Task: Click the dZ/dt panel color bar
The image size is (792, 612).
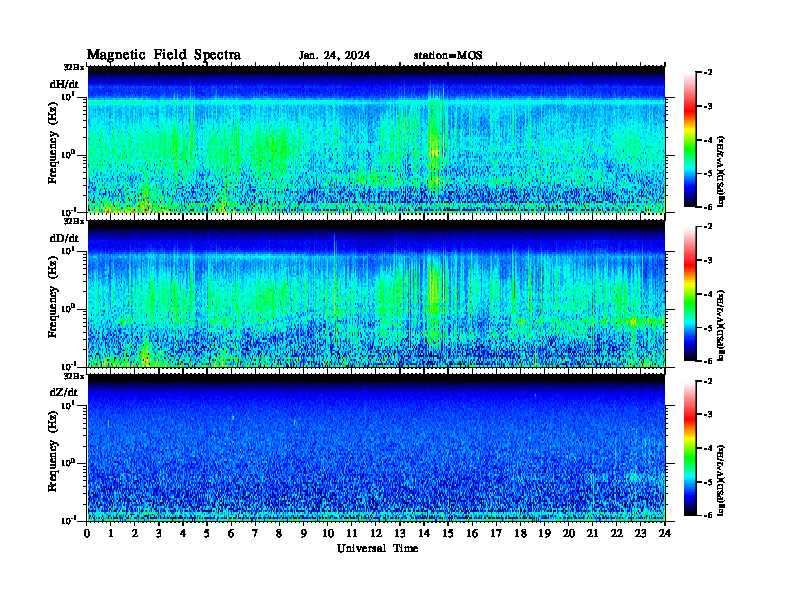Action: (689, 448)
